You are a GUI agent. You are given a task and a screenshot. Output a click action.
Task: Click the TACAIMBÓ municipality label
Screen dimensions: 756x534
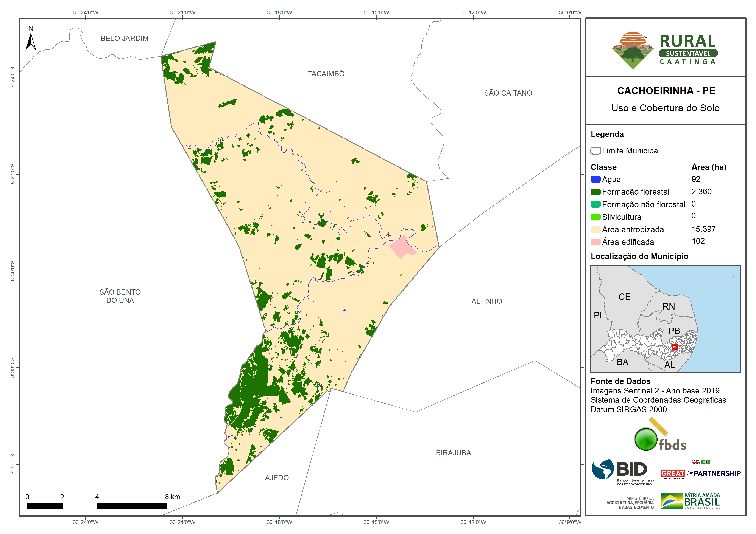326,74
